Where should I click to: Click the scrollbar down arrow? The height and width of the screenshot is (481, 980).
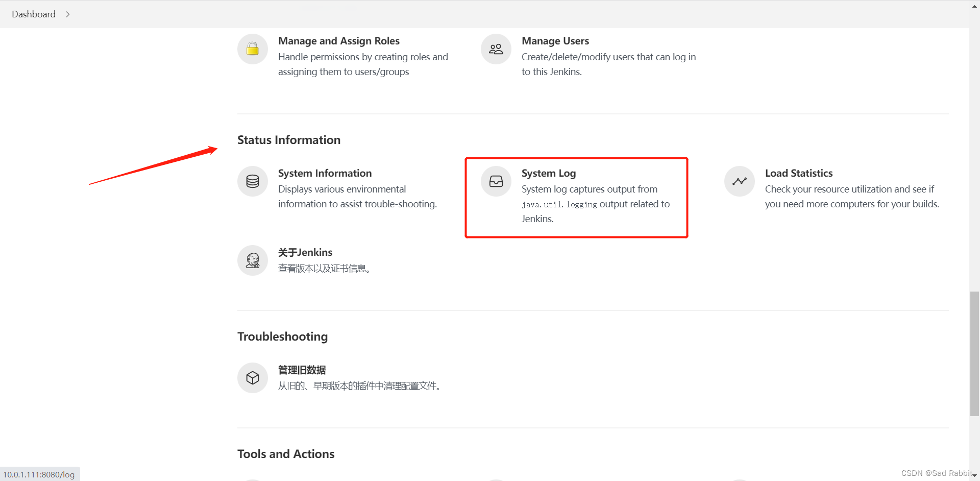(975, 475)
